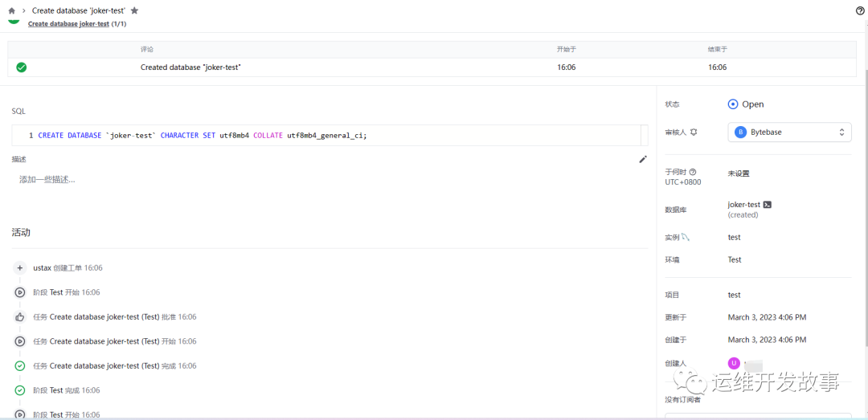868x420 pixels.
Task: Open the test instance link
Action: click(x=734, y=238)
